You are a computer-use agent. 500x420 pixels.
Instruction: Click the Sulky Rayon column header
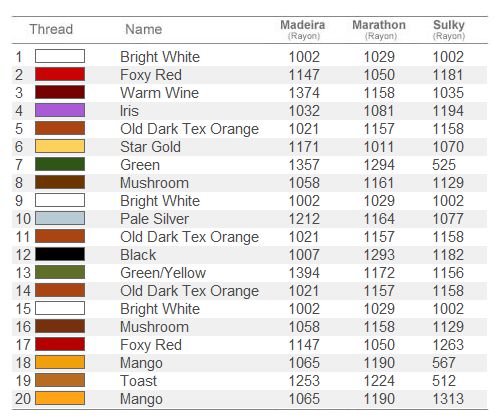pyautogui.click(x=449, y=29)
